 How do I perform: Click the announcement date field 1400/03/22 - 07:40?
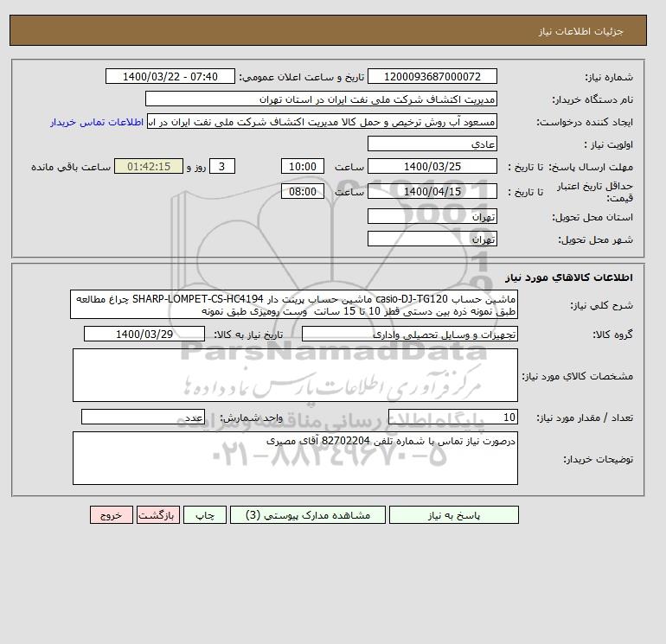tap(170, 77)
